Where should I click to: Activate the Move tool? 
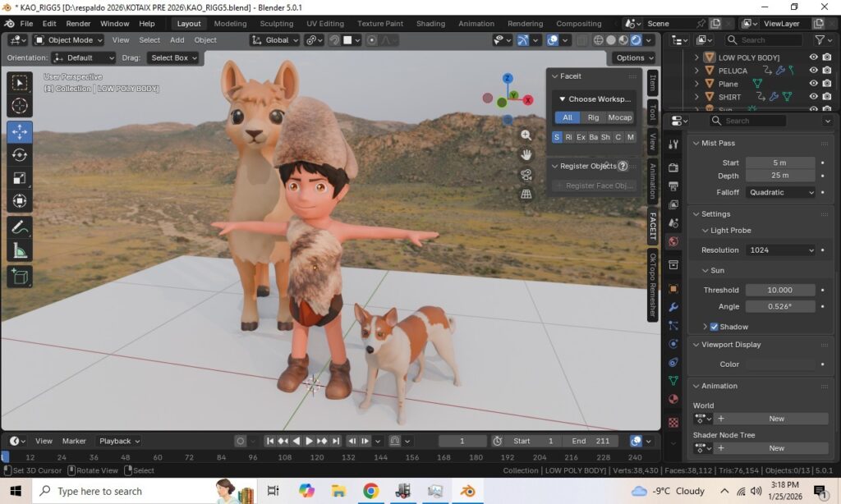[x=20, y=132]
